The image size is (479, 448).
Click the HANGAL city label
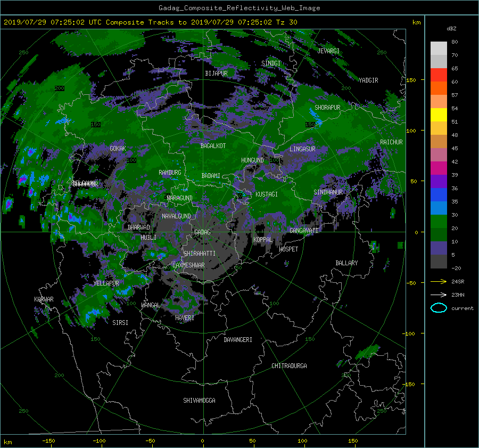pos(150,305)
